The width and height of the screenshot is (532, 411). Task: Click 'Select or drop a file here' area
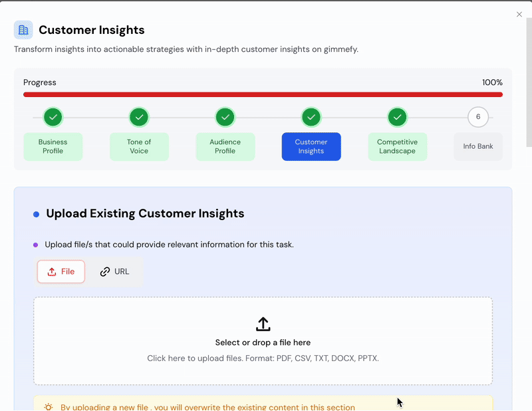263,342
